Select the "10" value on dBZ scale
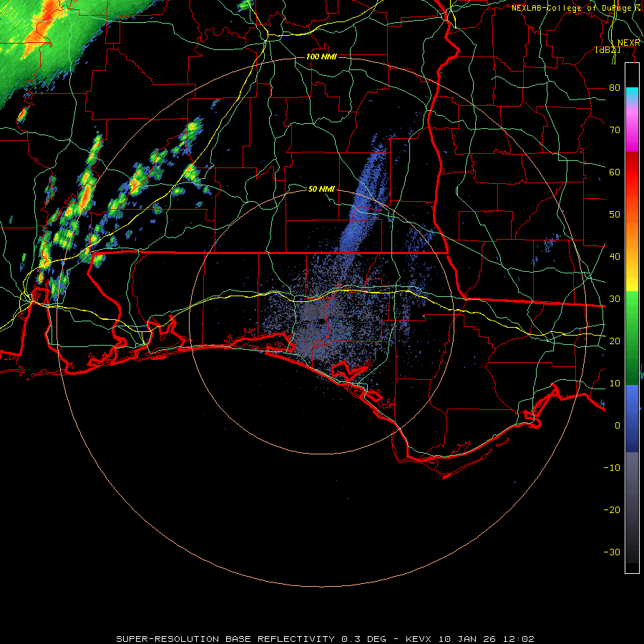This screenshot has height=644, width=644. click(x=615, y=384)
